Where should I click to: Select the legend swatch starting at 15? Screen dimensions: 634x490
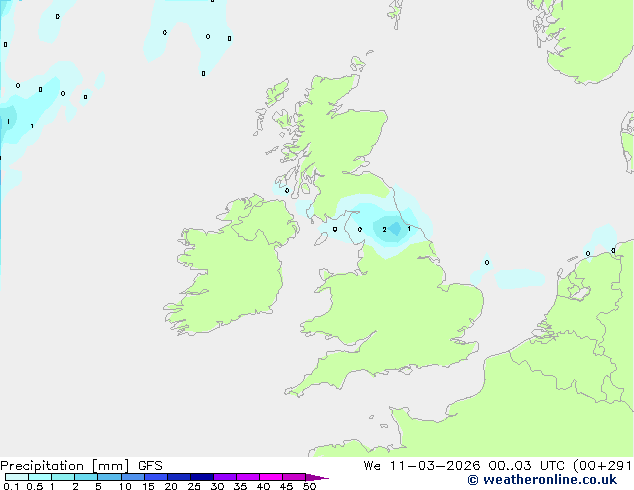click(156, 477)
